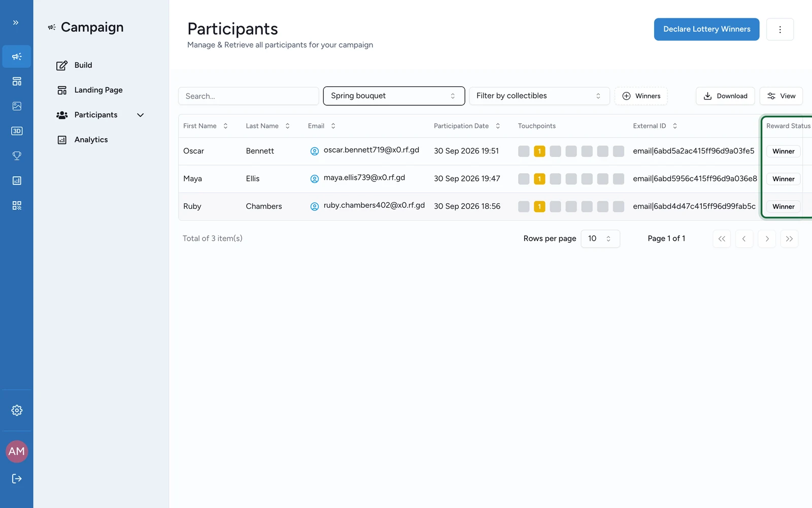Screen dimensions: 812x508
Task: Sort by Last Name column
Action: coord(268,126)
